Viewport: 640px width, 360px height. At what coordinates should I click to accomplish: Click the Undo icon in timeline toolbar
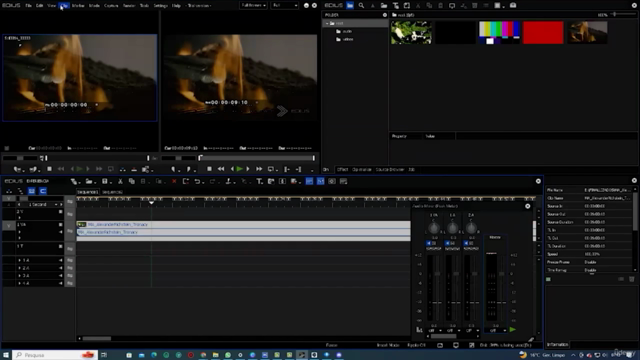pos(198,181)
